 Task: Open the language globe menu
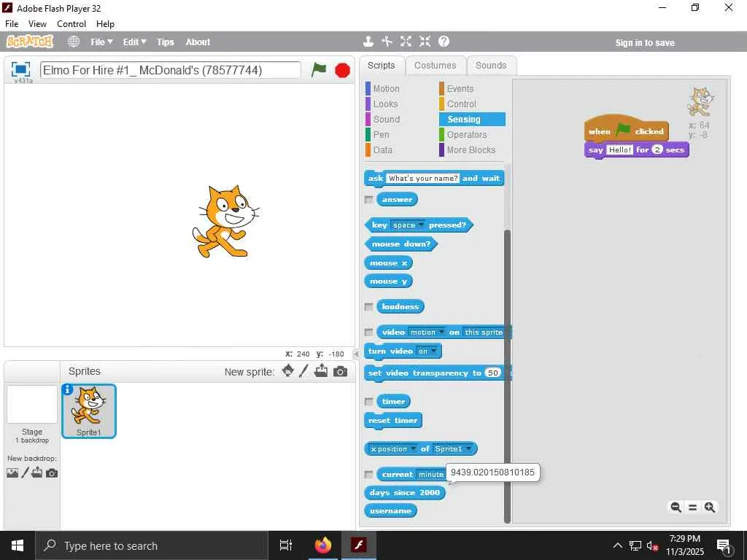[x=74, y=42]
